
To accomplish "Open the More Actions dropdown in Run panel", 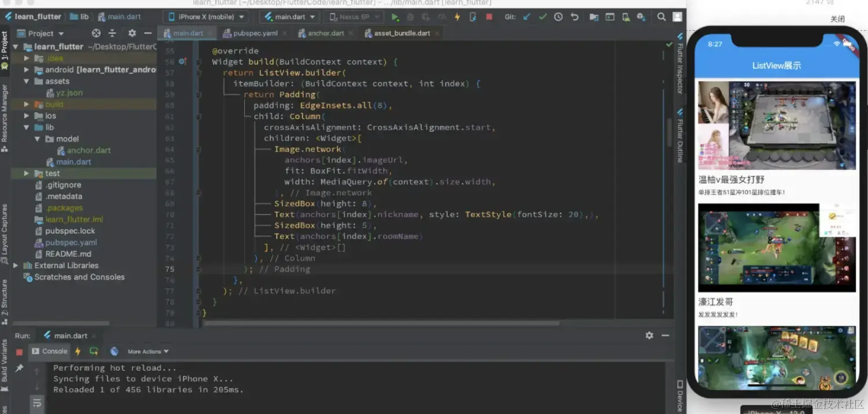I will pos(148,352).
